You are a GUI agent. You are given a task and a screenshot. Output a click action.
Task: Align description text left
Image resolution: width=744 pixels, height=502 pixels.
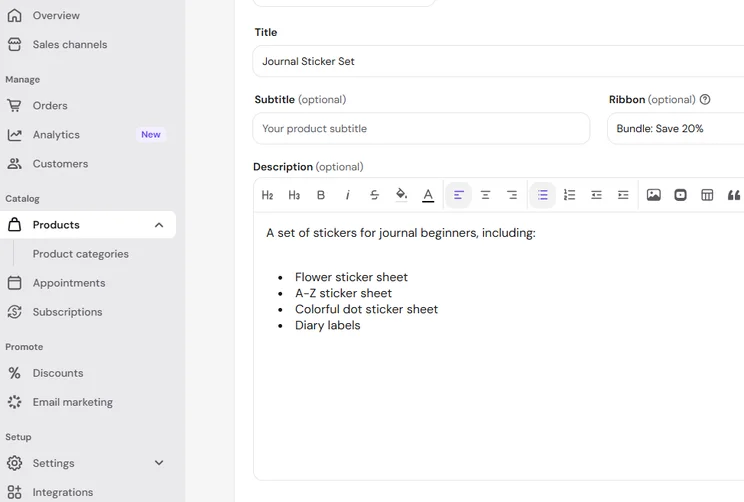click(458, 195)
